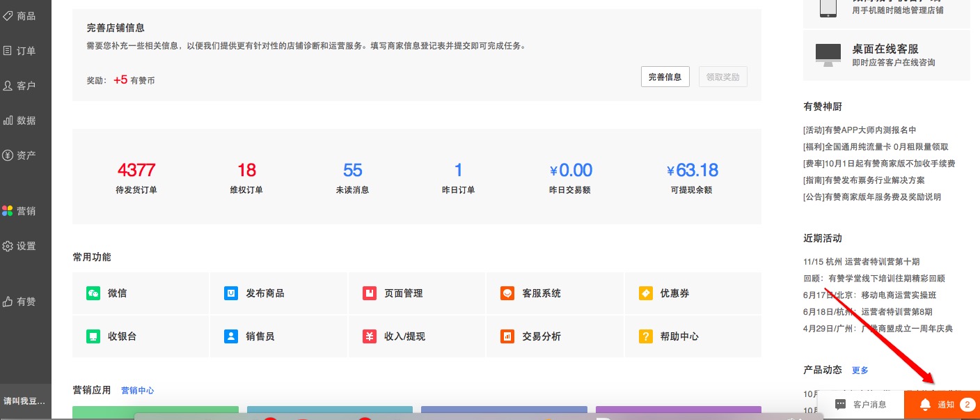Open the 交易分析 shortcut
The image size is (980, 420).
[555, 336]
